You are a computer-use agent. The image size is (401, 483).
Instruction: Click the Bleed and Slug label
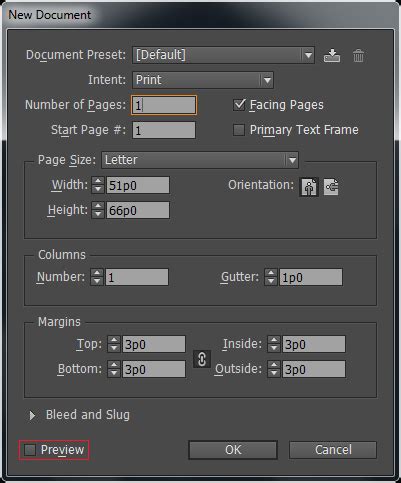(x=88, y=415)
